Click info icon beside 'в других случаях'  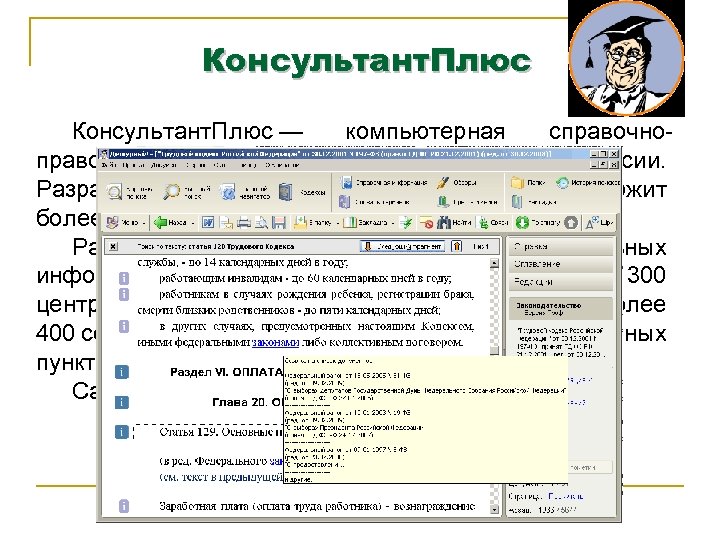[124, 326]
